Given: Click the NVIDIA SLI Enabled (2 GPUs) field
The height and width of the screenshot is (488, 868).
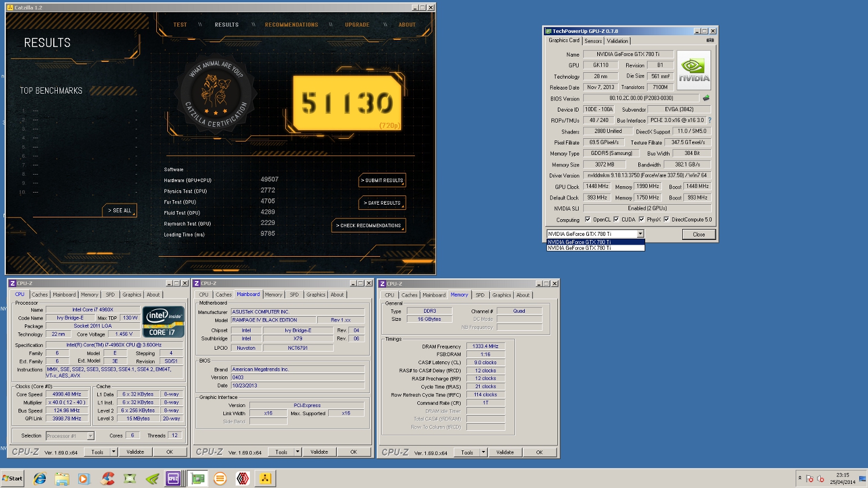Looking at the screenshot, I should pos(647,208).
